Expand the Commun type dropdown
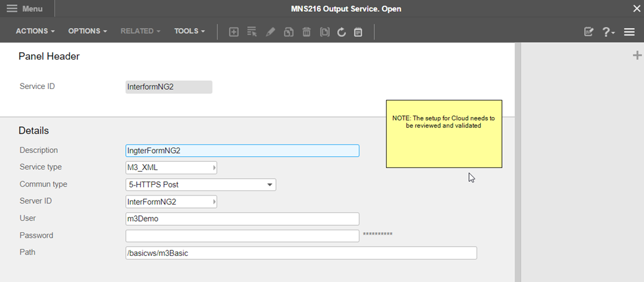 click(x=270, y=185)
